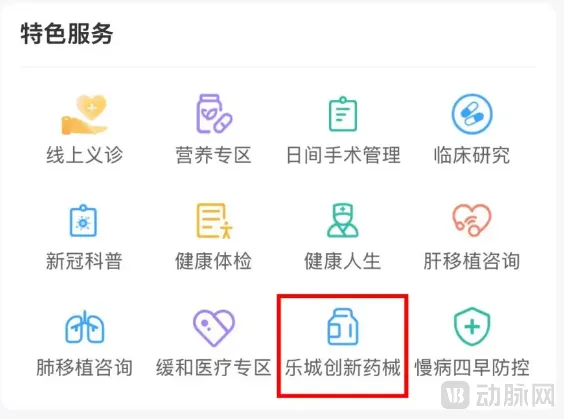The height and width of the screenshot is (419, 564).
Task: Click the 营养专区 text label
Action: [x=214, y=155]
